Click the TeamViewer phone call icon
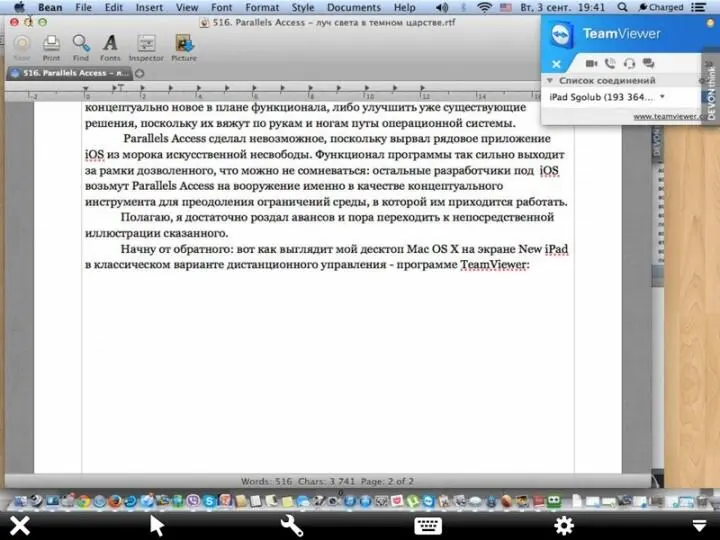The width and height of the screenshot is (720, 540). point(610,63)
